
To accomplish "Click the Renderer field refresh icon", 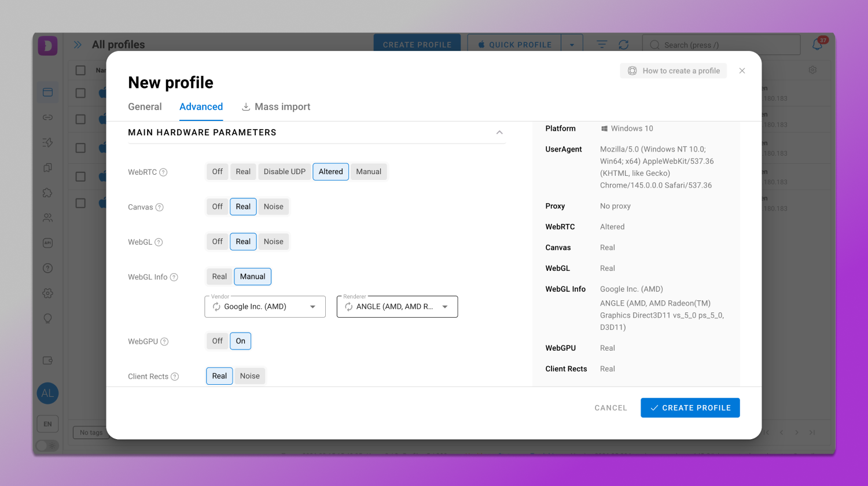I will (x=348, y=307).
